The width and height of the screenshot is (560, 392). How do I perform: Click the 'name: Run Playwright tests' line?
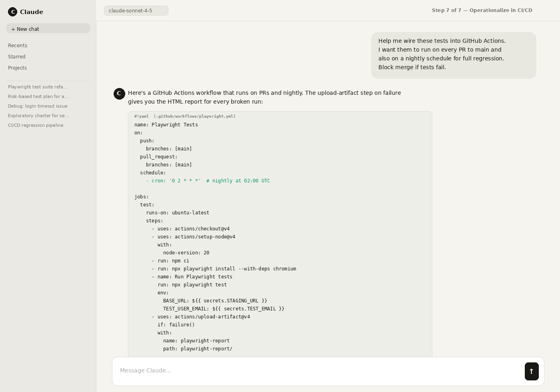click(x=192, y=277)
